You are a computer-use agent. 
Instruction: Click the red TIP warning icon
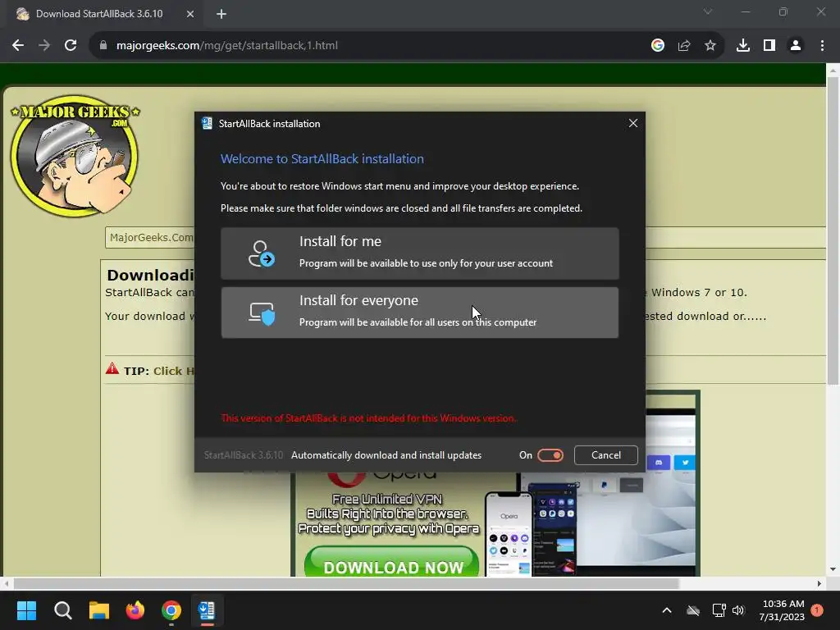(112, 368)
